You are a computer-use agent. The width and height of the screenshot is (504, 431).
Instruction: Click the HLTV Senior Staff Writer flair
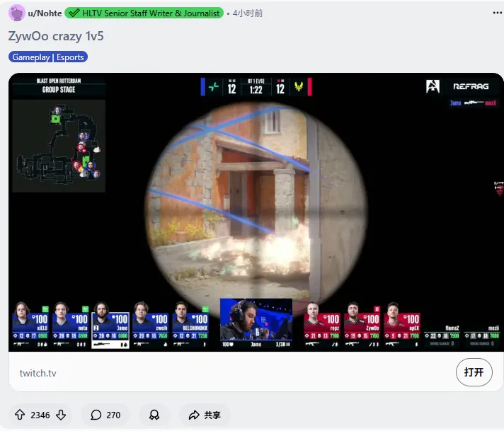150,13
